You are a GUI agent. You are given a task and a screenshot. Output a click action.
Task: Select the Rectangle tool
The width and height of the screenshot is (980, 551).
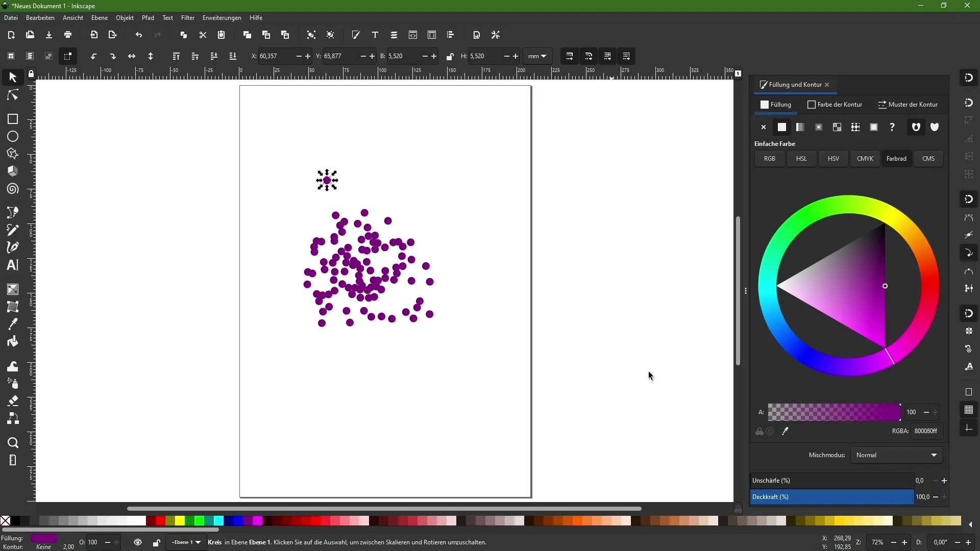point(13,119)
